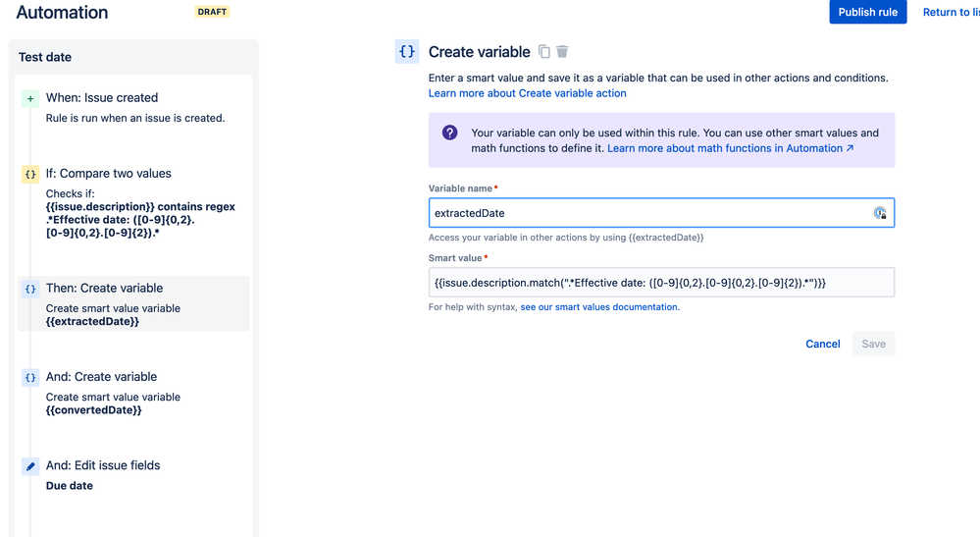Screen dimensions: 980x537
Task: Click the Smart value label
Action: pyautogui.click(x=457, y=257)
